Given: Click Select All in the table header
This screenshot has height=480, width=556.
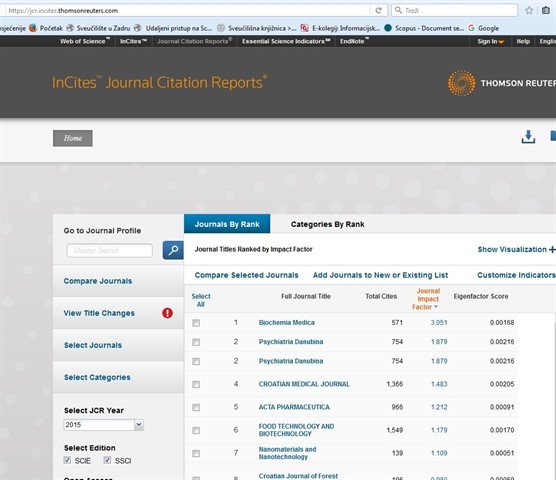Looking at the screenshot, I should pyautogui.click(x=201, y=300).
